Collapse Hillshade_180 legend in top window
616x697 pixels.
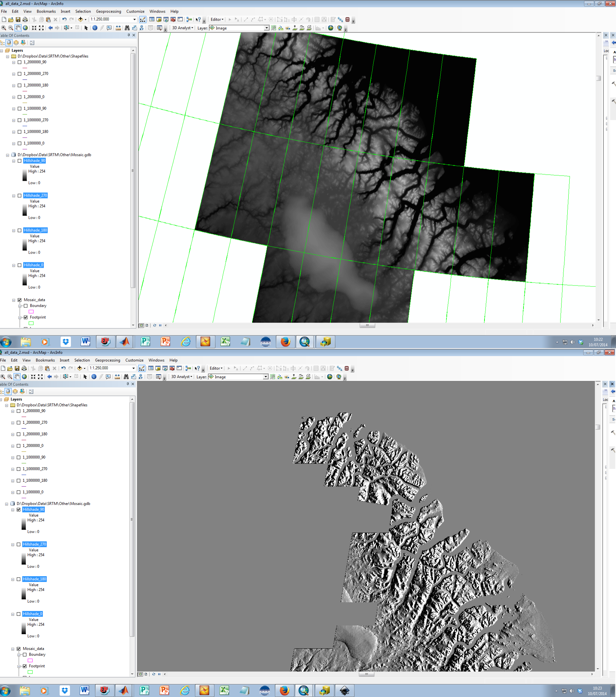pyautogui.click(x=14, y=230)
